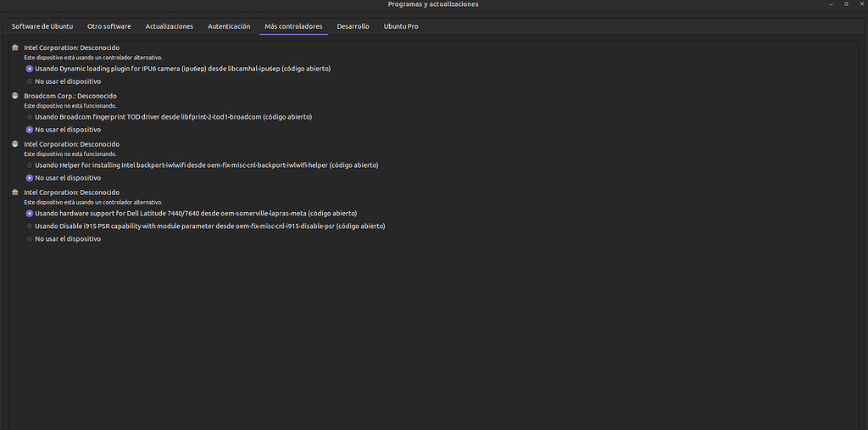The image size is (868, 430).
Task: Choose 'No usar el dispositivo' under the IPU6 camera
Action: (30, 81)
